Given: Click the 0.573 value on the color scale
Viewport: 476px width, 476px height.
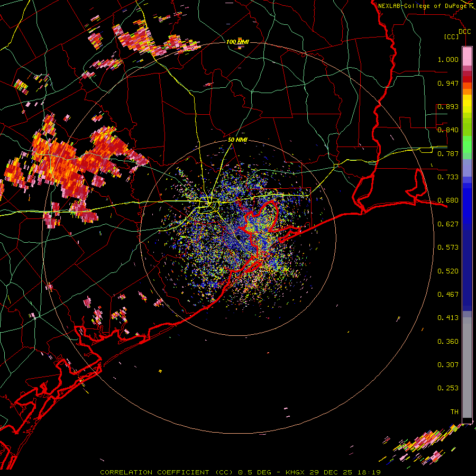Looking at the screenshot, I should coord(448,248).
